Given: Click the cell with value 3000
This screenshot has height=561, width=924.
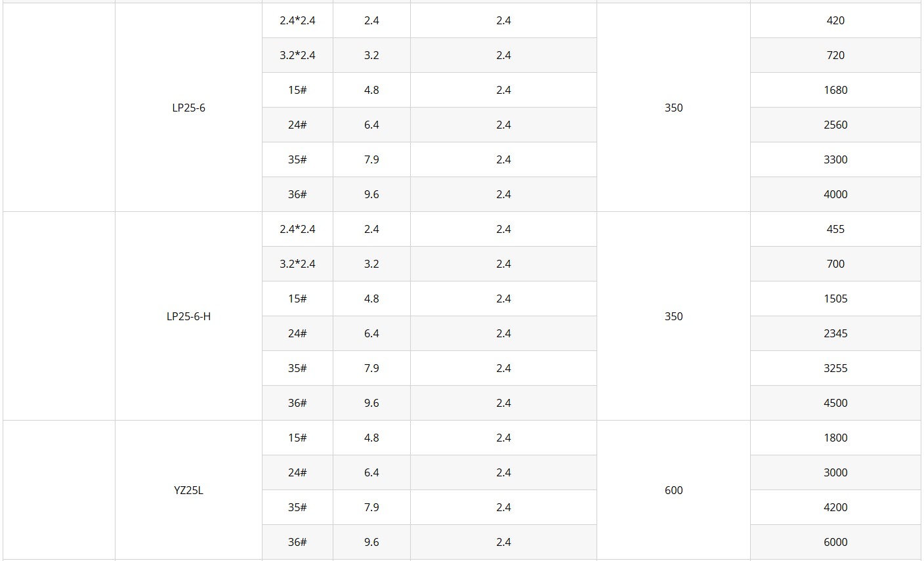Looking at the screenshot, I should 835,472.
